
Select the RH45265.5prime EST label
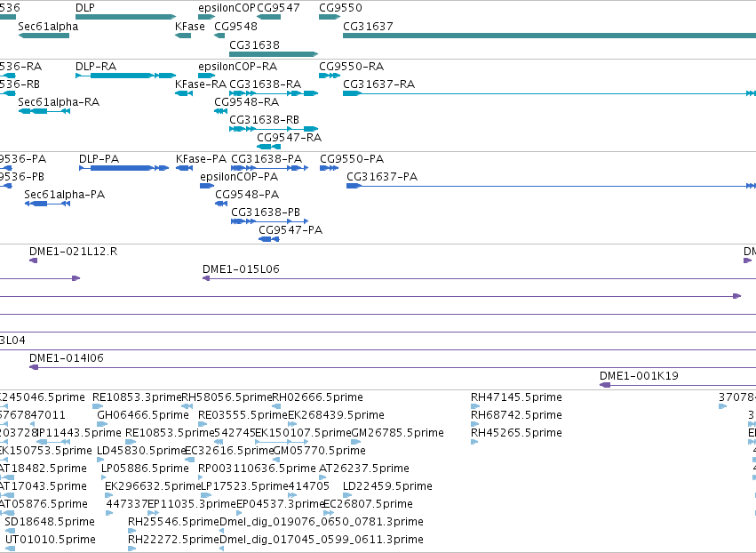(516, 433)
